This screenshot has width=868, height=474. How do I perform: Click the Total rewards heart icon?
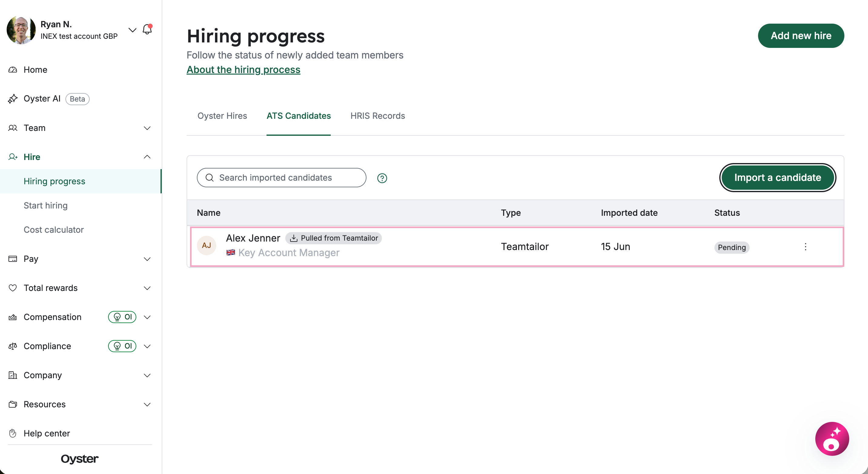pos(13,288)
